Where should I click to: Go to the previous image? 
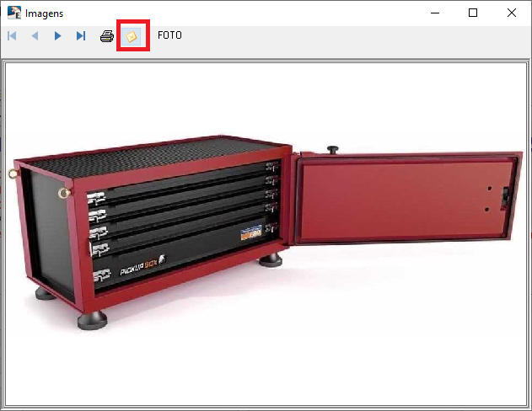pos(35,36)
